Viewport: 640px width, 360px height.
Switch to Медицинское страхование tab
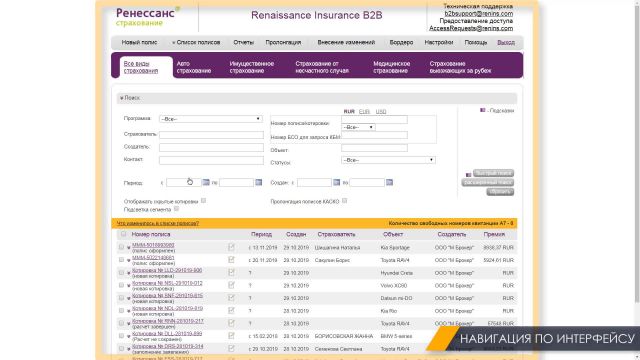(x=391, y=67)
